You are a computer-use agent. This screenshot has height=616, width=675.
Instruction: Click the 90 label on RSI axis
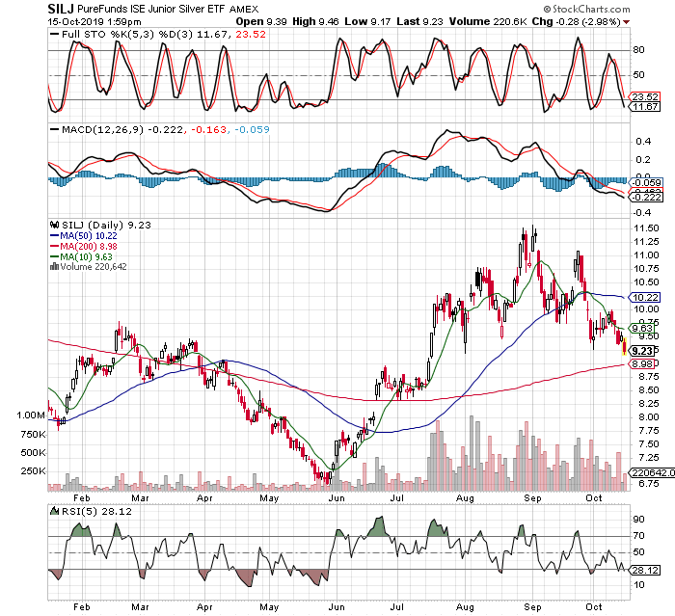[638, 520]
